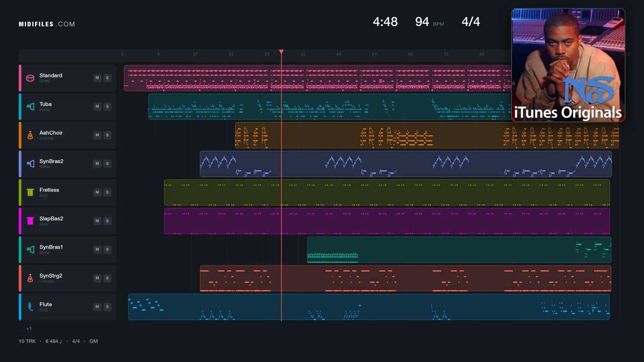Mute the Tuba track

tap(97, 107)
